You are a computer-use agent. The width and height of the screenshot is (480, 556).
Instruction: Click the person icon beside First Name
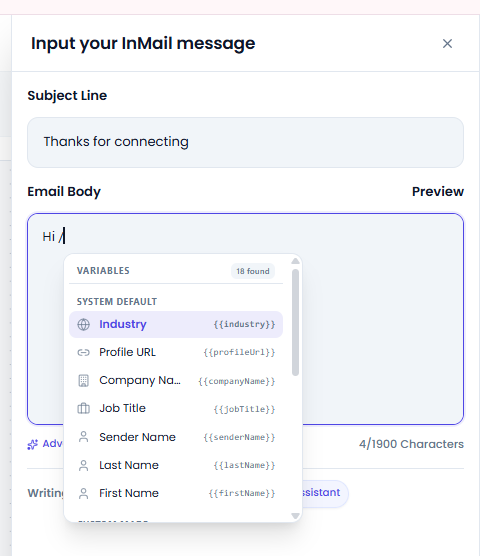point(84,493)
